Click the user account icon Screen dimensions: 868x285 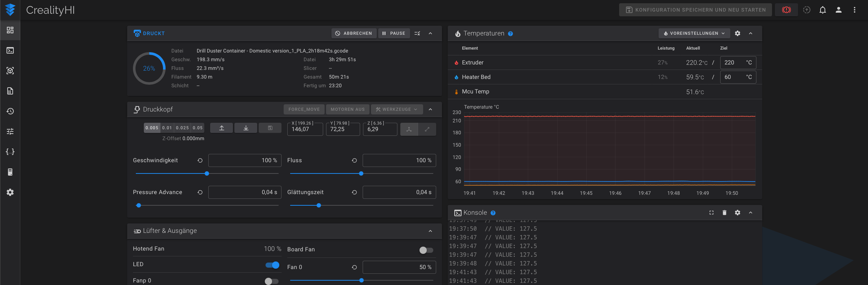tap(839, 10)
